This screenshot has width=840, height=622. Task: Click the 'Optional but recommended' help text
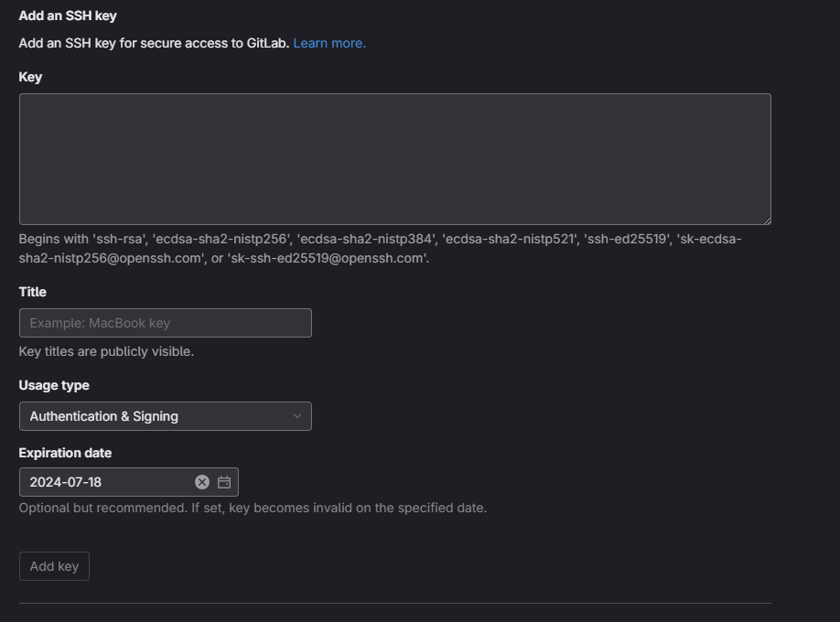pyautogui.click(x=253, y=508)
